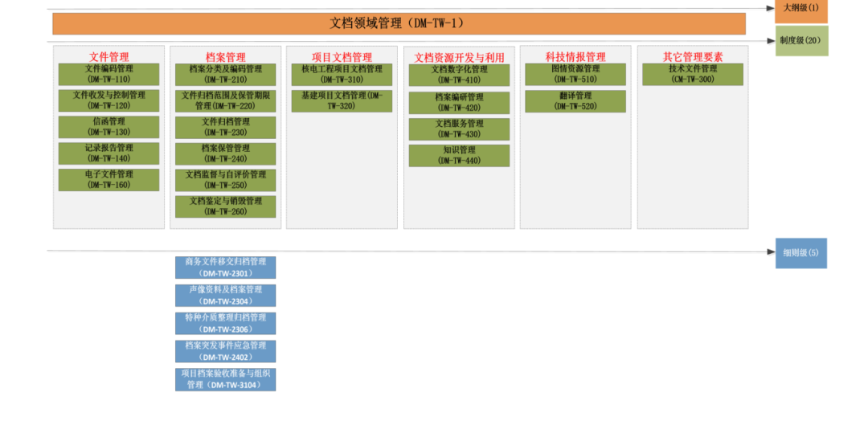The width and height of the screenshot is (868, 429).
Task: Open 电子文件管理 (DM-TW-160) box
Action: click(x=108, y=179)
